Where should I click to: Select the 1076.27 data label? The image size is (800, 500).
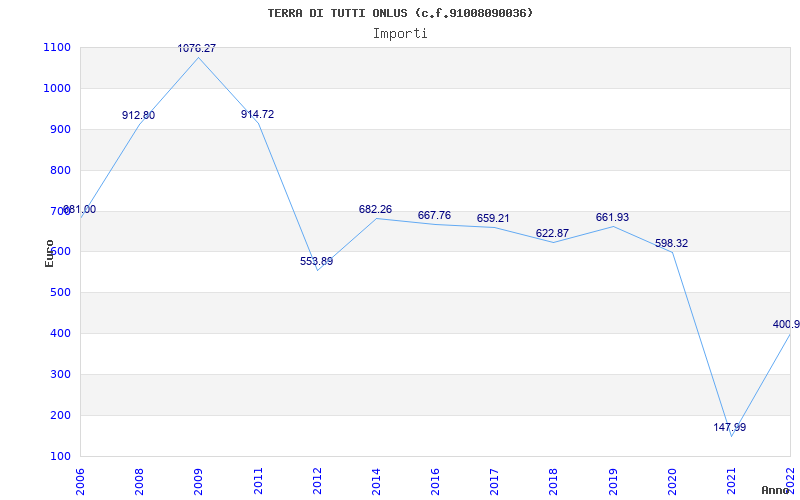click(x=196, y=48)
